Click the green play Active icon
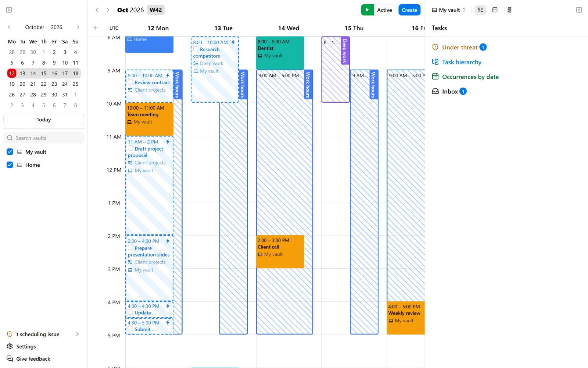This screenshot has width=588, height=368. click(367, 10)
